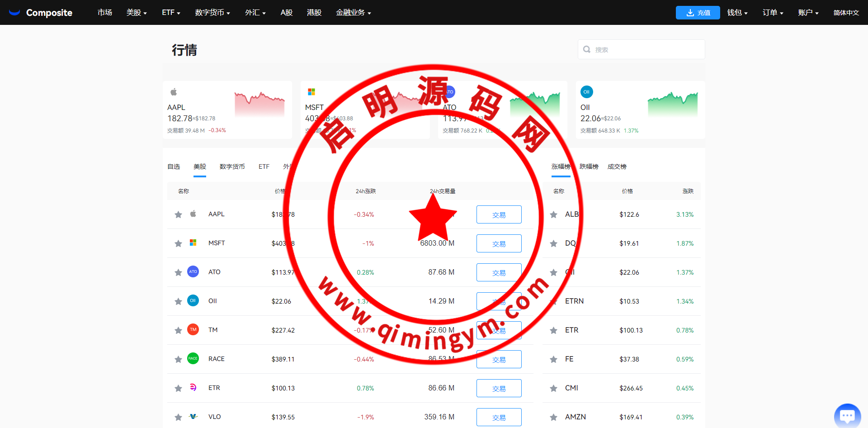This screenshot has width=868, height=428.
Task: Switch to the 数字货币 market tab
Action: pos(232,167)
